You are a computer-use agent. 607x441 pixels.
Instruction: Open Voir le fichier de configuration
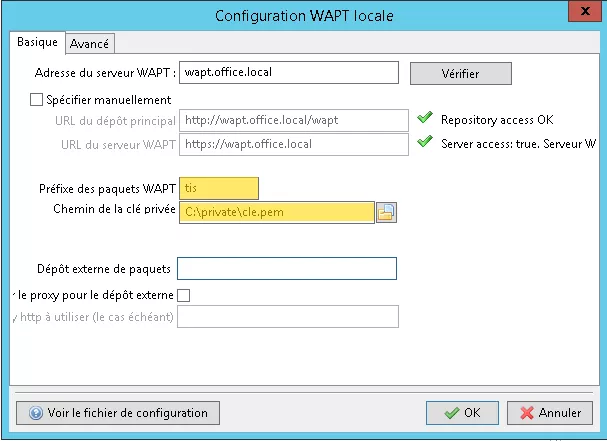(x=118, y=413)
